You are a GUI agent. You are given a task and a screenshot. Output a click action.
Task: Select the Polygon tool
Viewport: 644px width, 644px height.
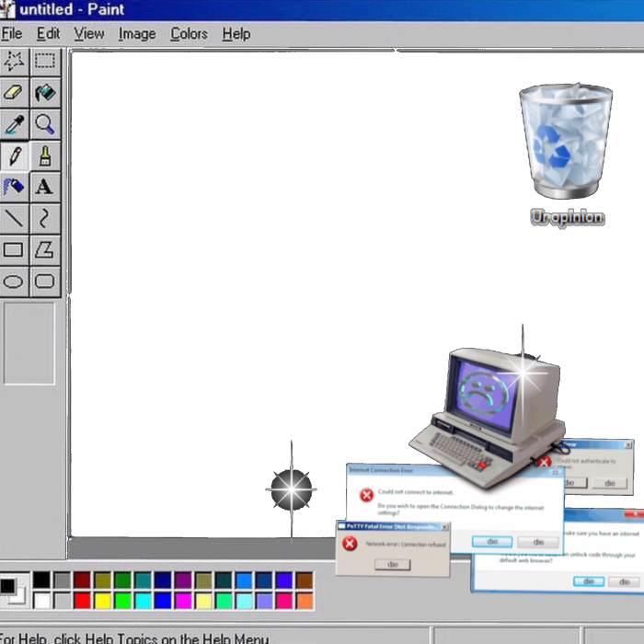click(45, 250)
